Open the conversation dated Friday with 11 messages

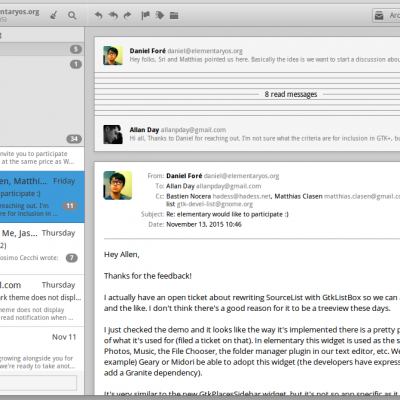click(42, 197)
